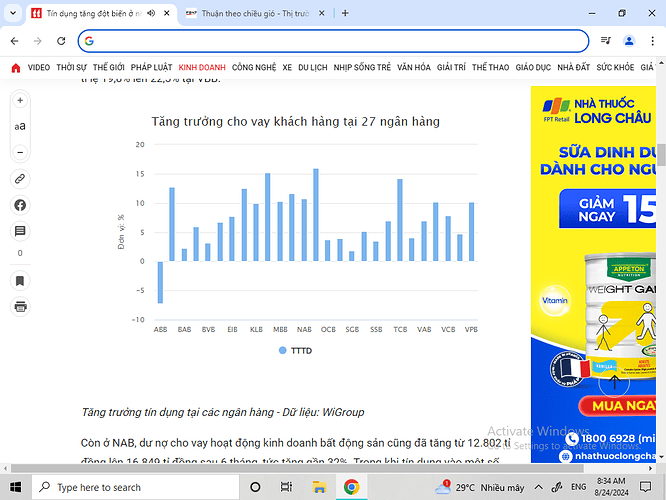
Task: Open the KINH DOANH section
Action: (x=202, y=68)
